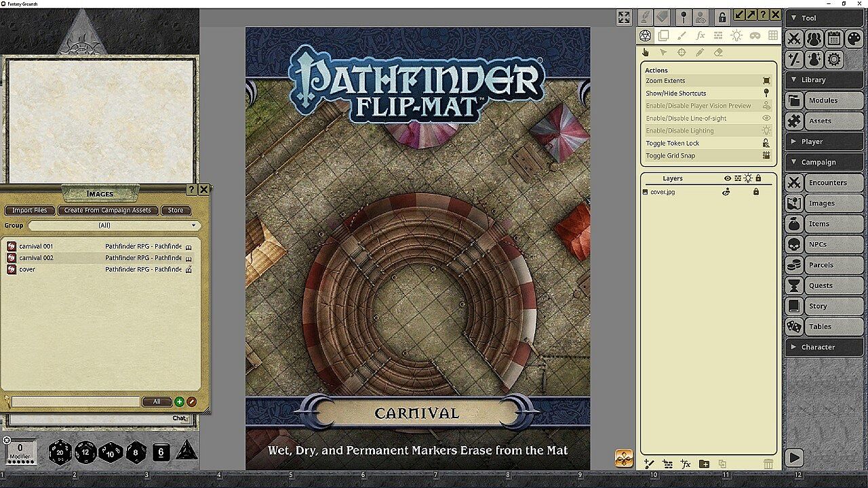Collapse the Tool sidebar section
Viewport: 868px width, 488px height.
tap(824, 18)
